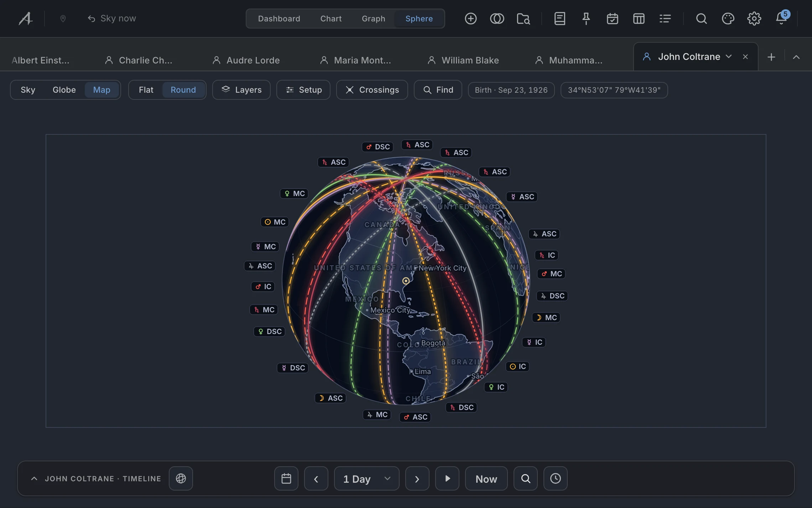812x508 pixels.
Task: Click the notifications bell icon
Action: (781, 19)
